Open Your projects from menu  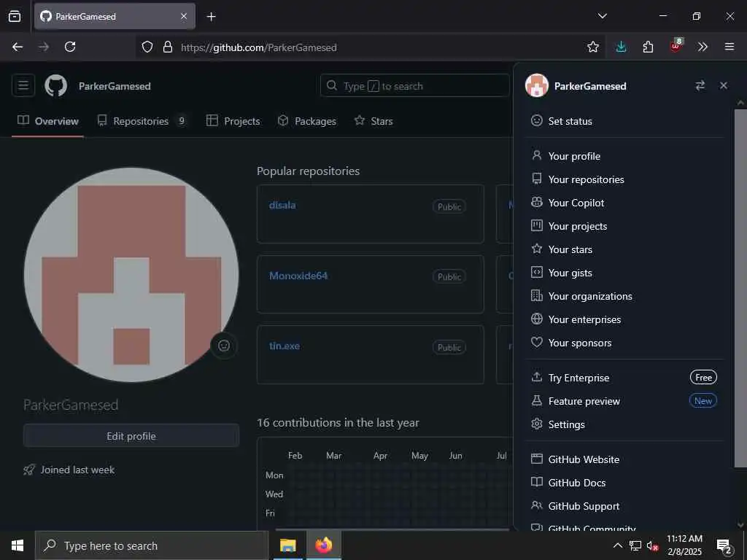point(624,226)
